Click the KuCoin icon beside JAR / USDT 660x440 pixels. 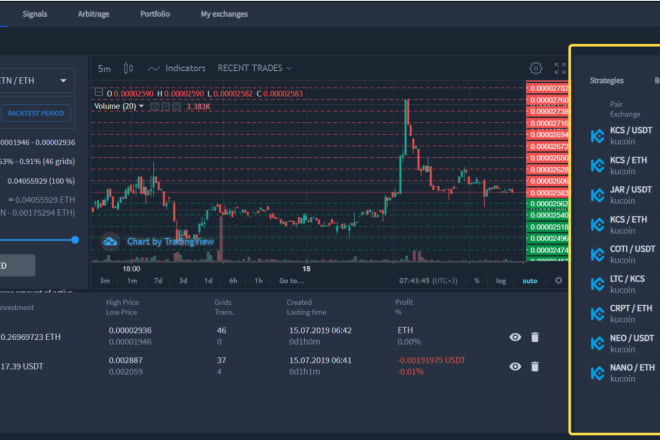pyautogui.click(x=598, y=195)
